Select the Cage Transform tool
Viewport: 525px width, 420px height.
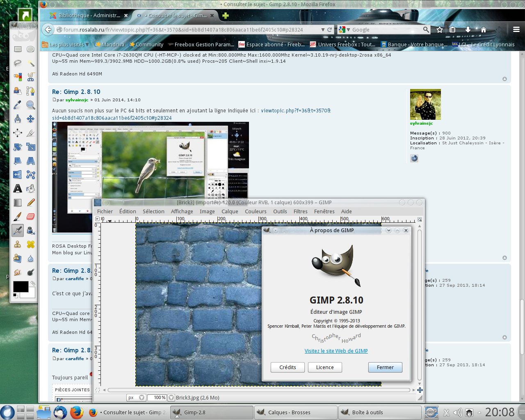point(31,175)
